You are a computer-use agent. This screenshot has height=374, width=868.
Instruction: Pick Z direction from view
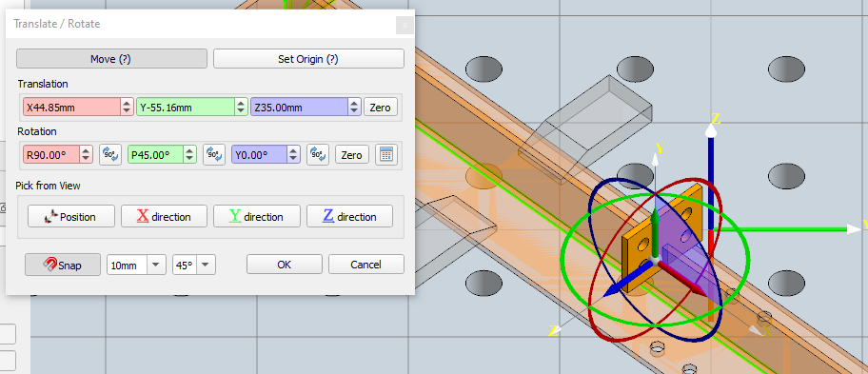(x=350, y=217)
